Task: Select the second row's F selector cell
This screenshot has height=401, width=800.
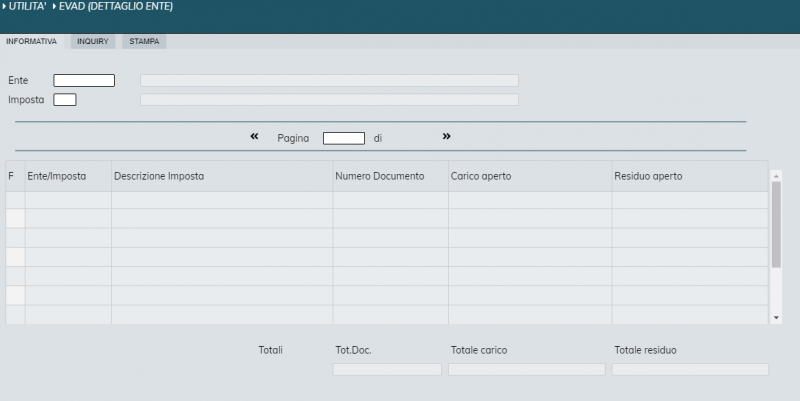Action: [x=15, y=218]
